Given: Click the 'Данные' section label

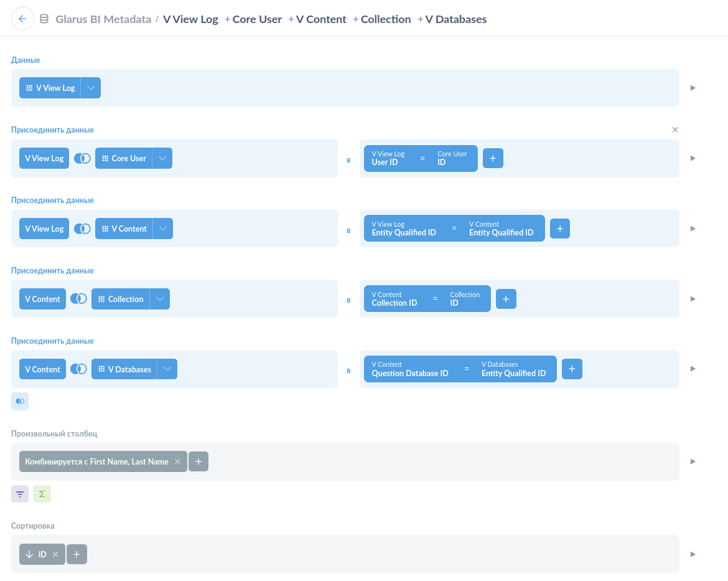Looking at the screenshot, I should pos(26,60).
